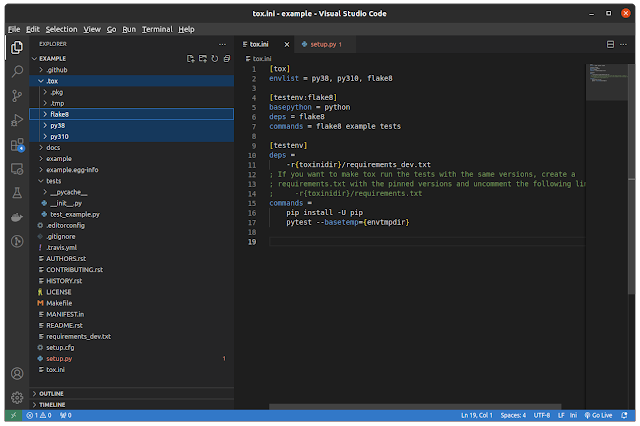Screen dimensions: 640x426
Task: Open Source Control view icon
Action: pos(17,96)
